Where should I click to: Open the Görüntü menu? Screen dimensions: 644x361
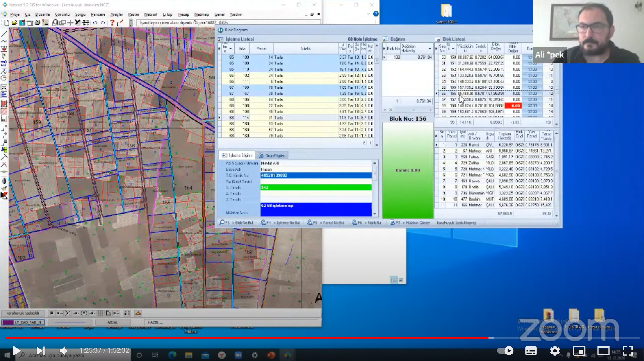[x=62, y=14]
